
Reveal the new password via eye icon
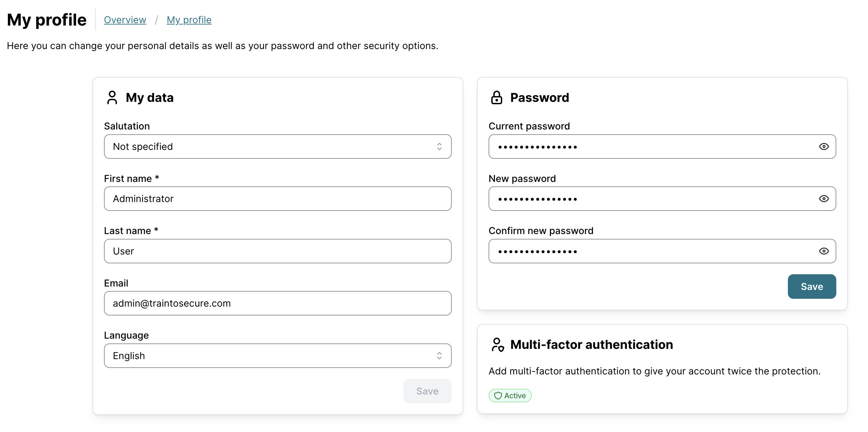(824, 199)
